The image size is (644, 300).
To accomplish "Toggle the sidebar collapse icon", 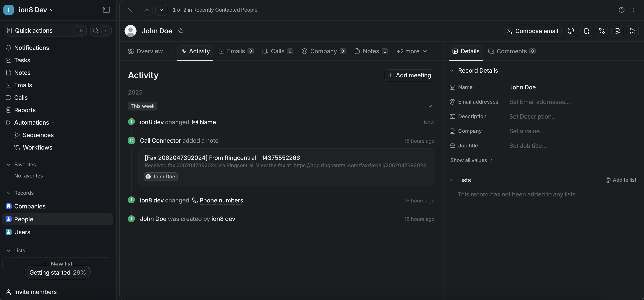I will click(106, 10).
